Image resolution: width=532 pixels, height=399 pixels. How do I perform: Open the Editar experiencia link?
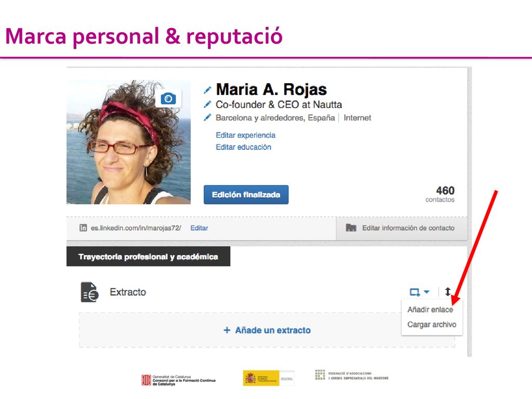pyautogui.click(x=246, y=135)
